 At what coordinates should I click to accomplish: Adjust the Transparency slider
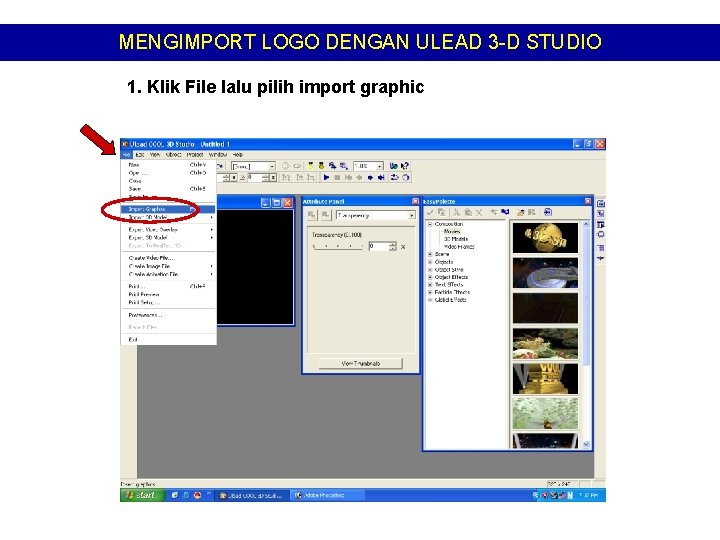point(338,247)
